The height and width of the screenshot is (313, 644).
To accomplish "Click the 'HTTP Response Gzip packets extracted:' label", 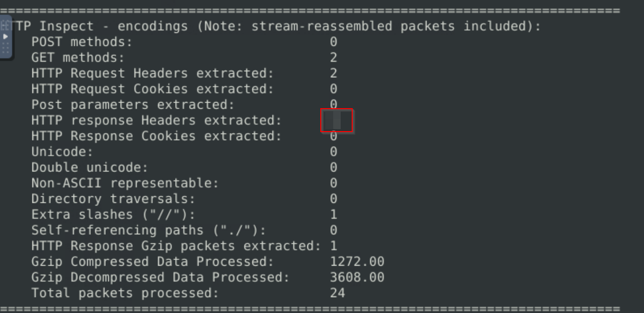I will click(176, 246).
